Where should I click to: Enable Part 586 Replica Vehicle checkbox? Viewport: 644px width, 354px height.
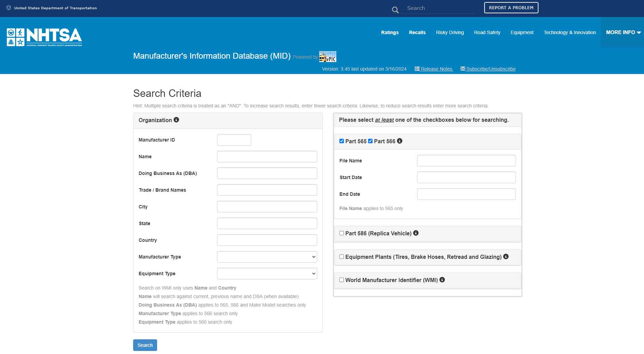pyautogui.click(x=341, y=233)
